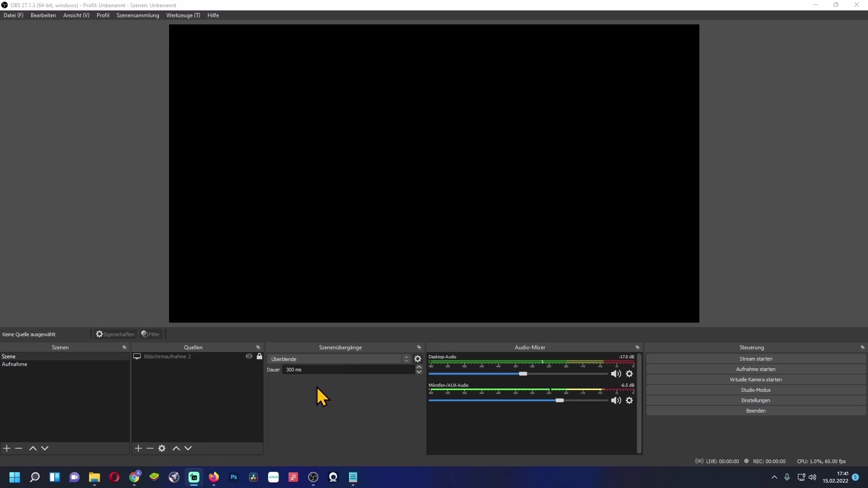
Task: Remove selected source with minus icon
Action: coord(150,448)
